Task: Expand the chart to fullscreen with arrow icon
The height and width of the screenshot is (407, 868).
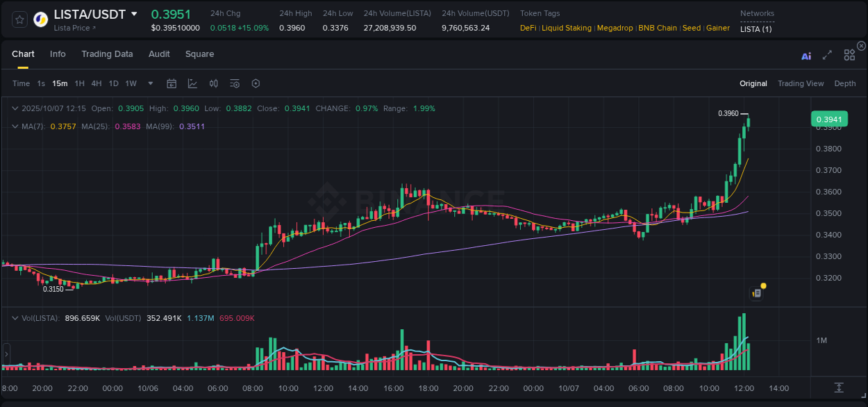Action: point(827,56)
